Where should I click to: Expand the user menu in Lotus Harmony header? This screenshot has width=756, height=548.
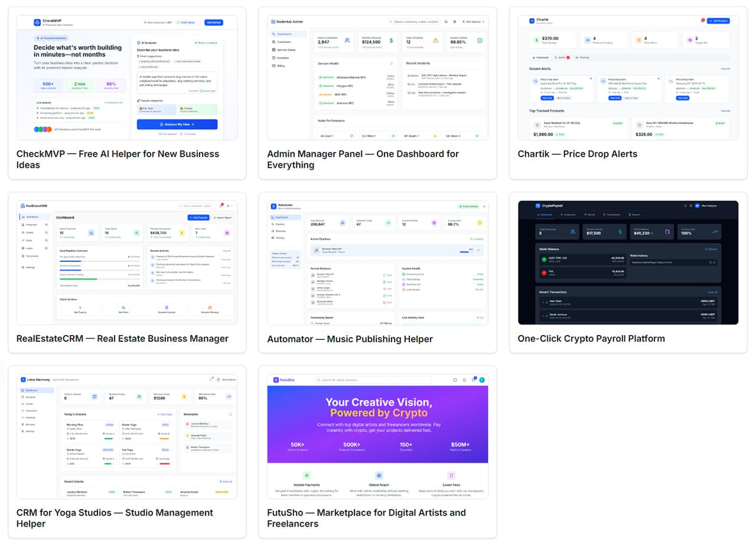[226, 380]
